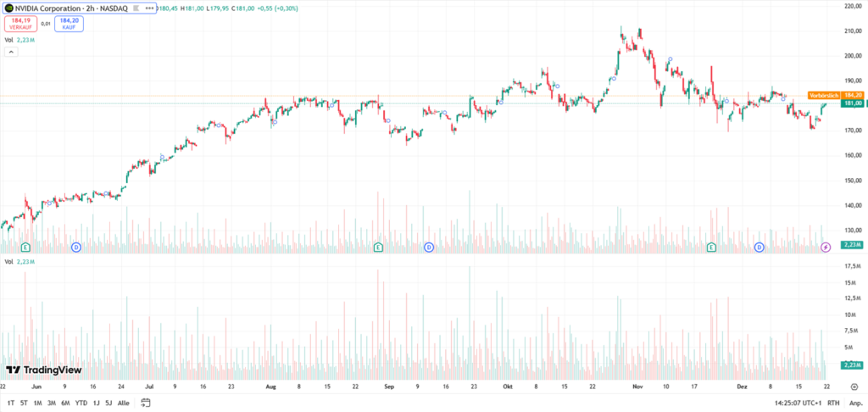Select the 3M time range
The image size is (868, 412).
pos(52,403)
